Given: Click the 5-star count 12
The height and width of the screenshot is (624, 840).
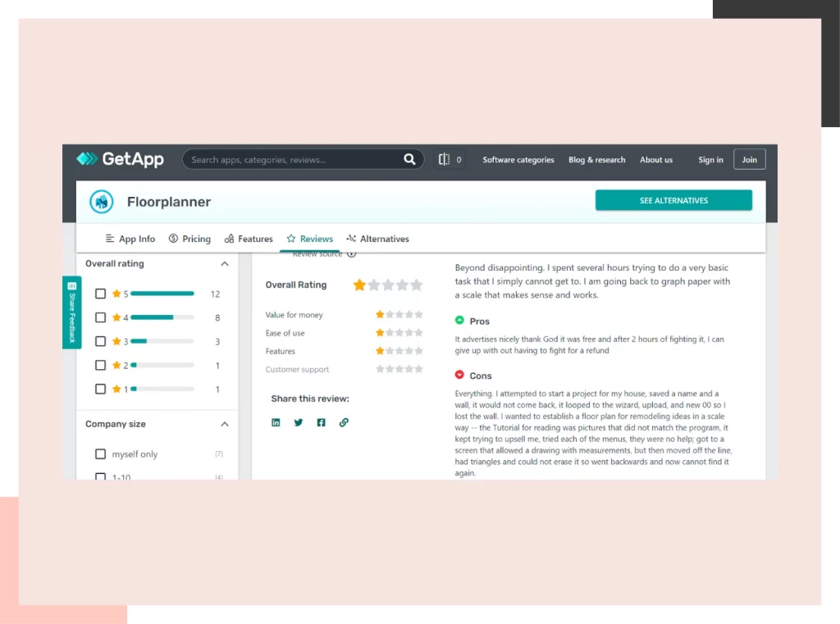Looking at the screenshot, I should pyautogui.click(x=216, y=294).
